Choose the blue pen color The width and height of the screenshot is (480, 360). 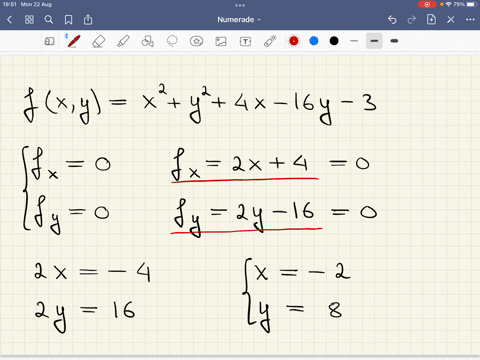tap(314, 41)
